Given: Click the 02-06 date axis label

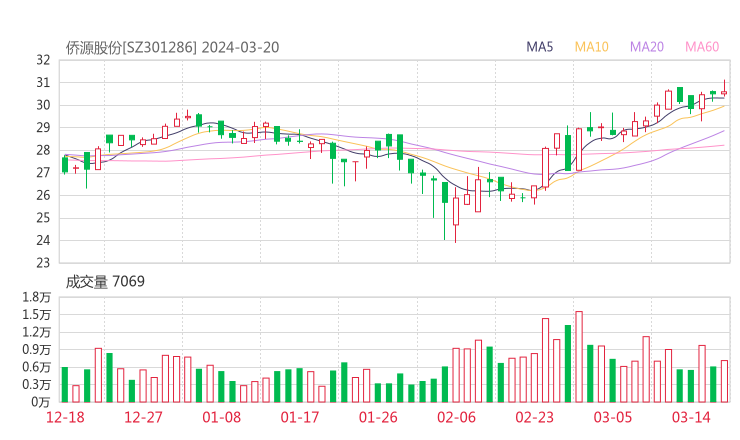Looking at the screenshot, I should click(456, 417).
